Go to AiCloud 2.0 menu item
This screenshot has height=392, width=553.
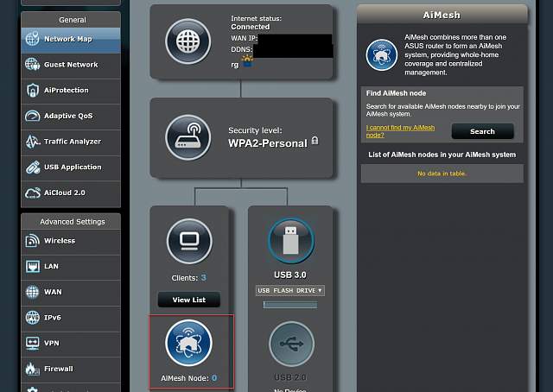(71, 193)
